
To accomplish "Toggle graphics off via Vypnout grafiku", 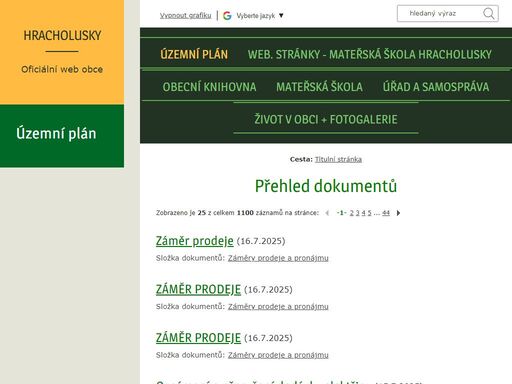I will click(x=185, y=16).
